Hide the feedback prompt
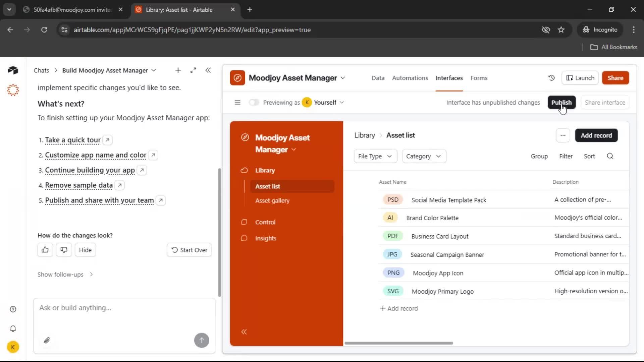 (85, 250)
